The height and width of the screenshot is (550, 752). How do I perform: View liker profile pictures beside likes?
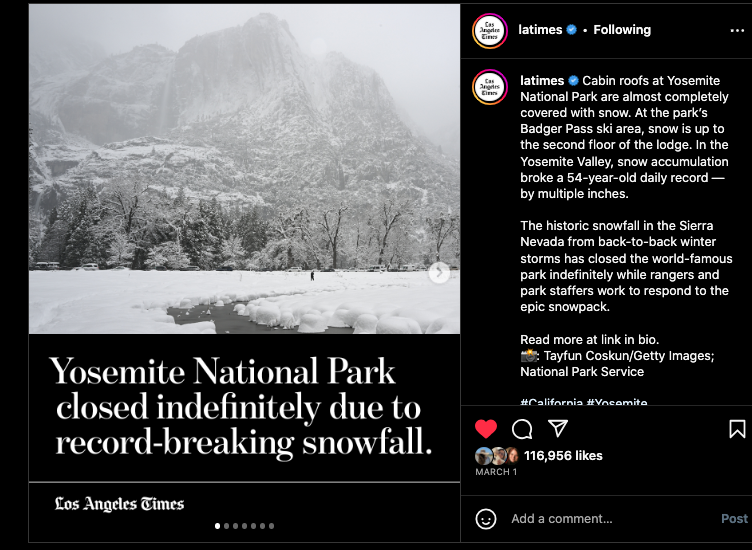tap(497, 456)
